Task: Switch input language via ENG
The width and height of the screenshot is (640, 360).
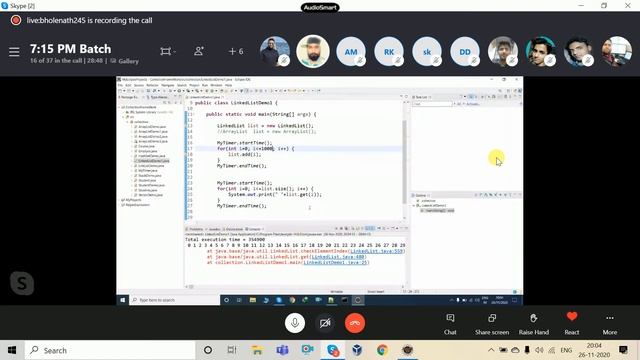Action: tap(566, 350)
